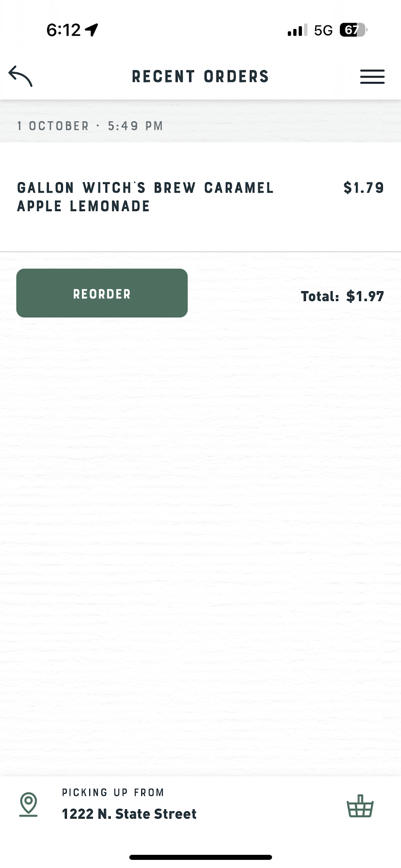Tap the battery indicator in status bar
Viewport: 401px width, 868px height.
353,30
